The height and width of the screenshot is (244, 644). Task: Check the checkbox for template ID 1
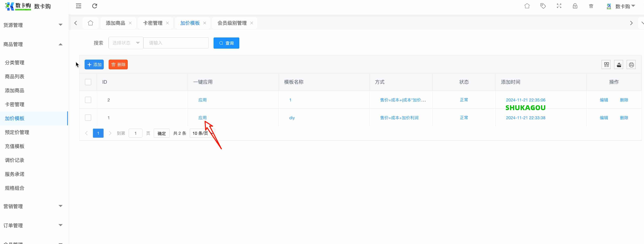pyautogui.click(x=88, y=118)
